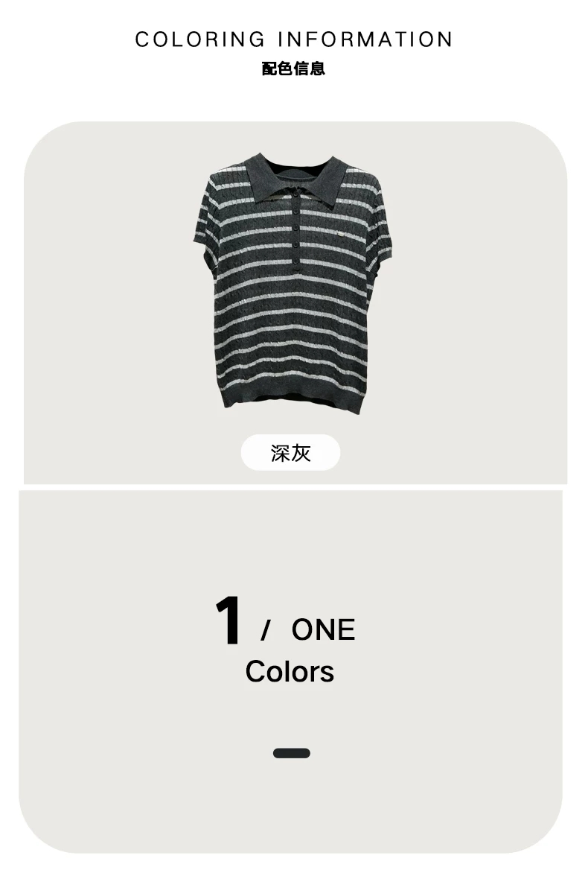The width and height of the screenshot is (588, 873).
Task: Click the 灰 character in the color pill
Action: click(301, 453)
